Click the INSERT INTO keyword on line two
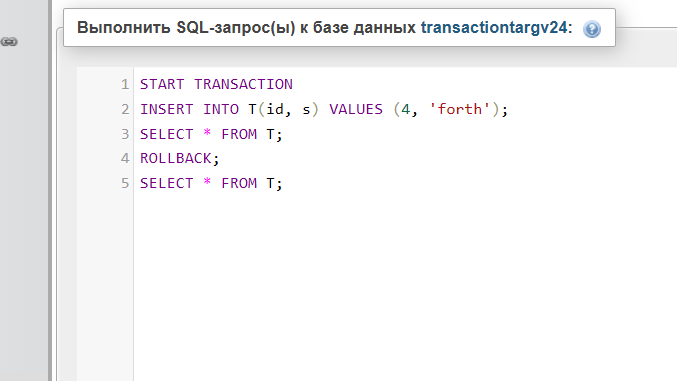 [x=189, y=109]
